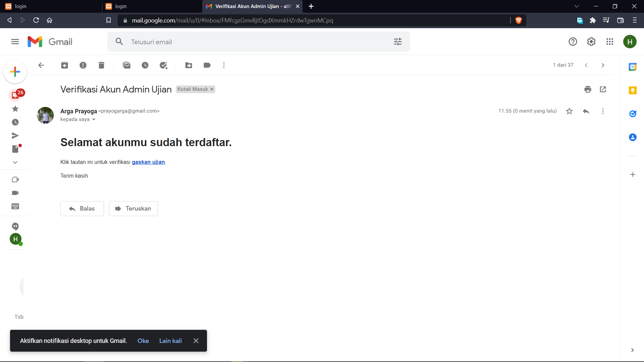Print the email using the printer icon
Screen dimensions: 644x362
click(x=588, y=89)
